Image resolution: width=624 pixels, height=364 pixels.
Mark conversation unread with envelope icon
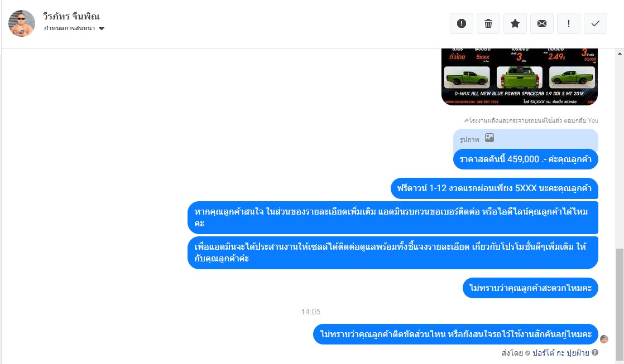click(541, 23)
